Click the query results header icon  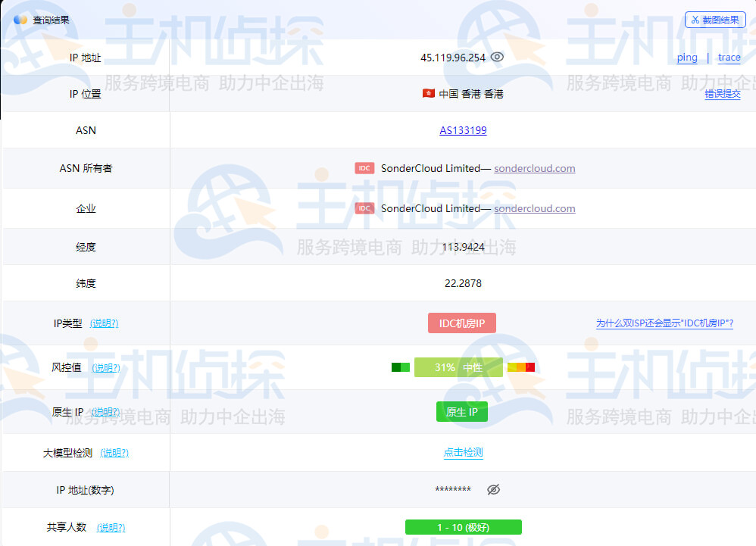(20, 20)
